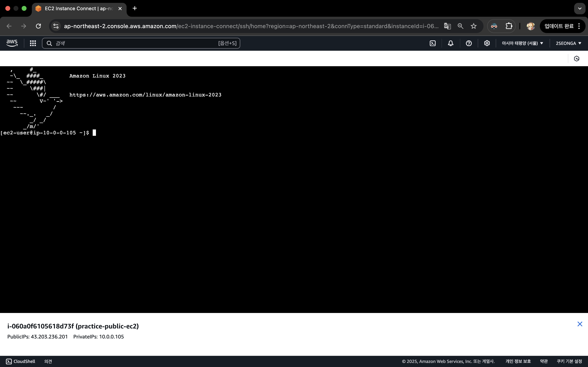
Task: Close the instance info panel
Action: 580,324
